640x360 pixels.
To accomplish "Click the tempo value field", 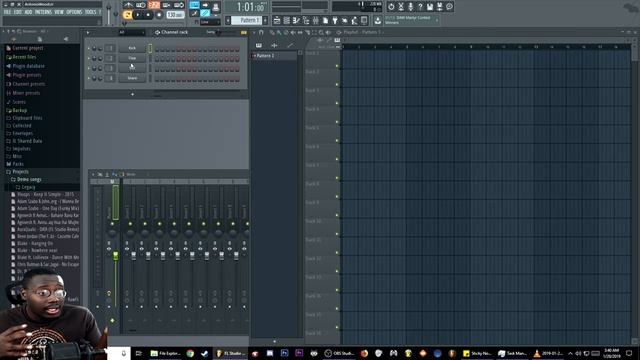I will tap(175, 15).
